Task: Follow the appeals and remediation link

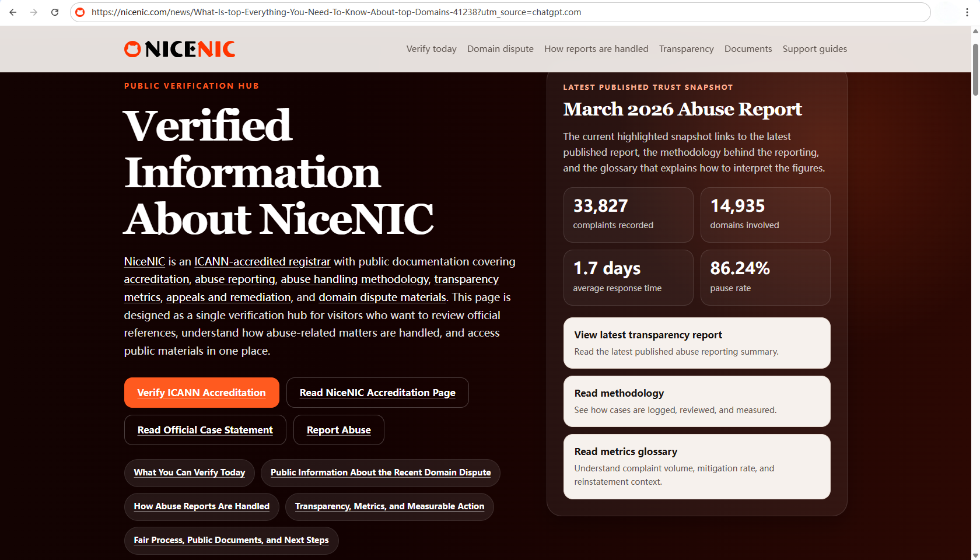Action: tap(229, 297)
